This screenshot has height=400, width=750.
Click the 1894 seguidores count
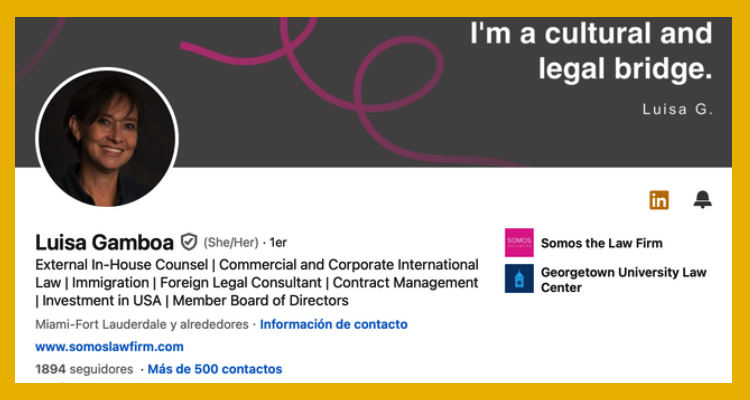83,369
